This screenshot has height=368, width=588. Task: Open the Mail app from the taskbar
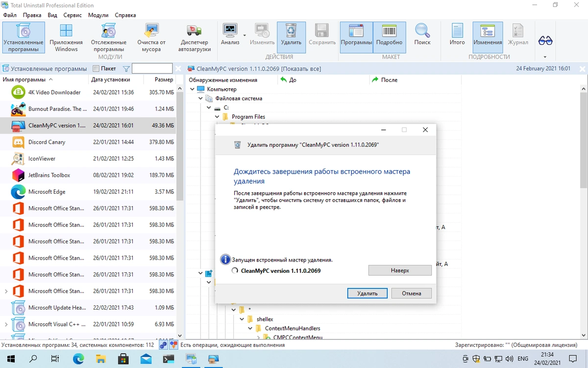point(146,359)
